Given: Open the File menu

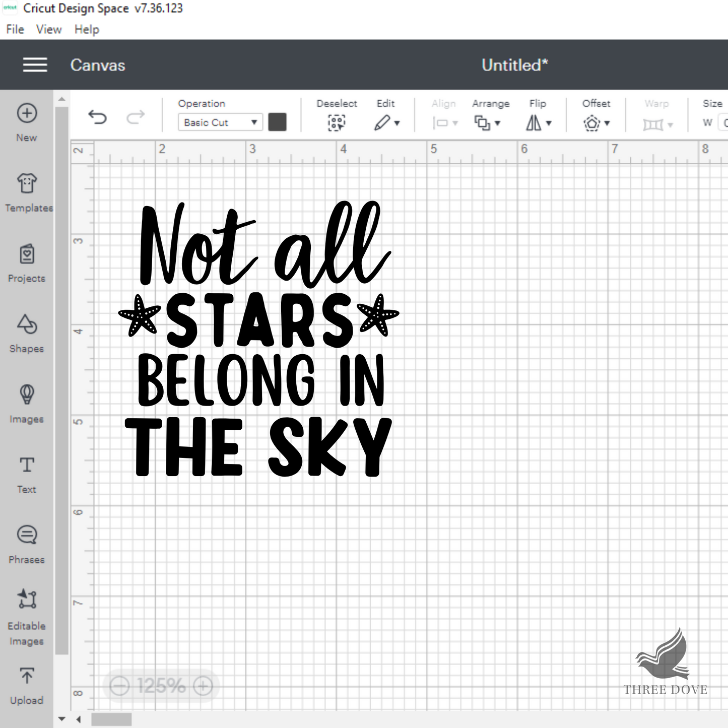Looking at the screenshot, I should point(15,30).
